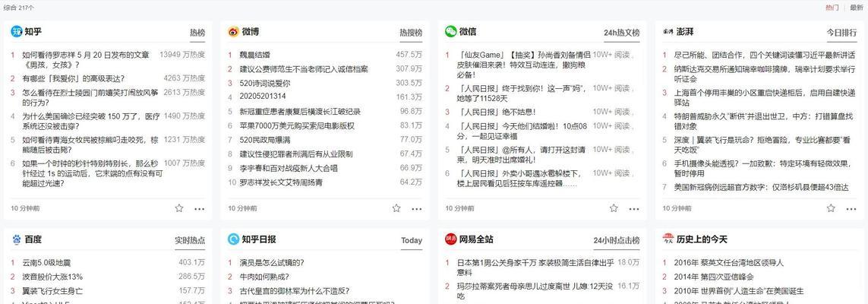Open 人民日报 今天他们结婚啦 article
This screenshot has height=304, width=868.
tap(522, 131)
